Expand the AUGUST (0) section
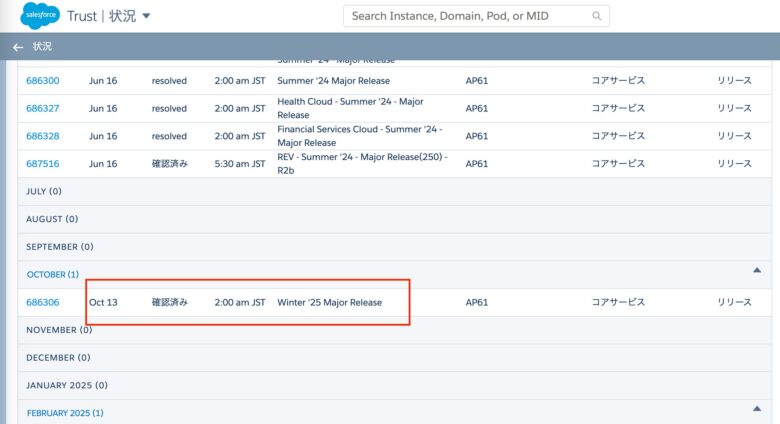The height and width of the screenshot is (424, 780). click(394, 219)
